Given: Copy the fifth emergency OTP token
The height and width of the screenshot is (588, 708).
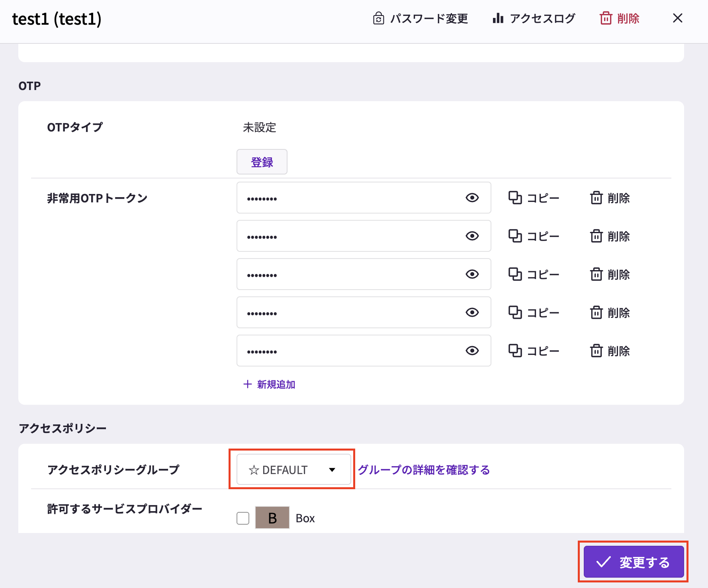Looking at the screenshot, I should point(534,351).
